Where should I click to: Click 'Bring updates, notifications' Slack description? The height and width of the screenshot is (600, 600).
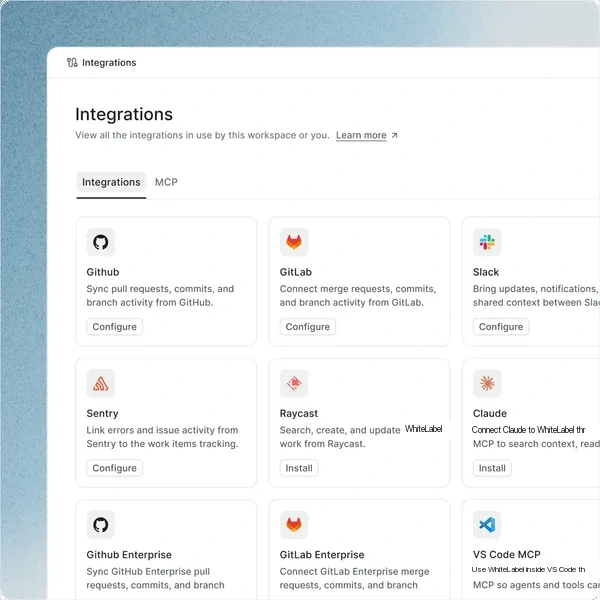pyautogui.click(x=536, y=295)
